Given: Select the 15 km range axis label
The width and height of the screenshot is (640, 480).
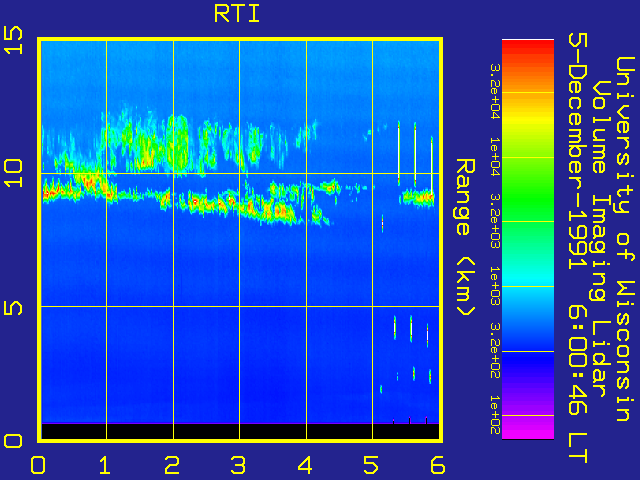Looking at the screenshot, I should (13, 40).
